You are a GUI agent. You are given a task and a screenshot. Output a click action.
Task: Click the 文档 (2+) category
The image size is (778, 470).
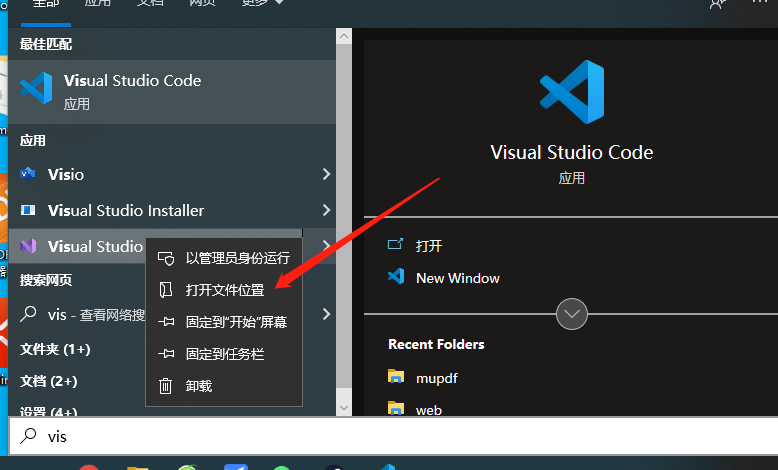coord(49,381)
